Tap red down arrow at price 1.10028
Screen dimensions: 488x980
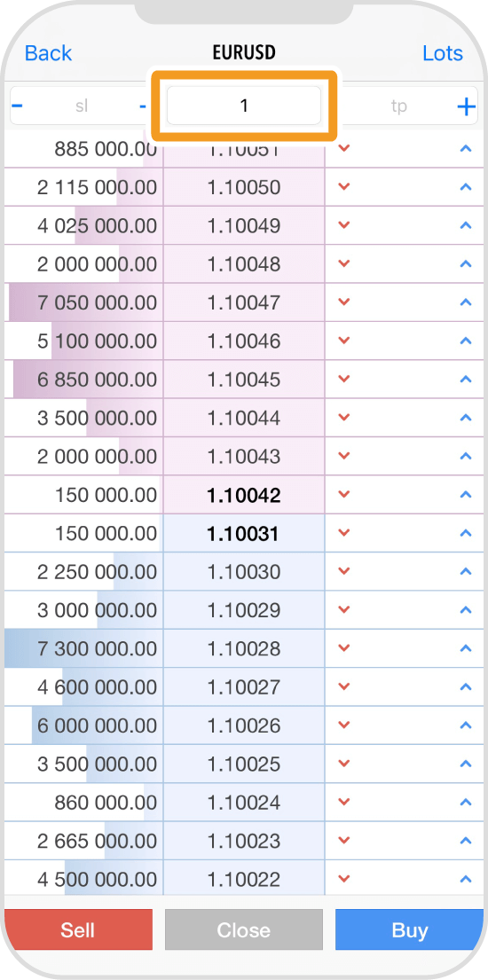point(343,648)
